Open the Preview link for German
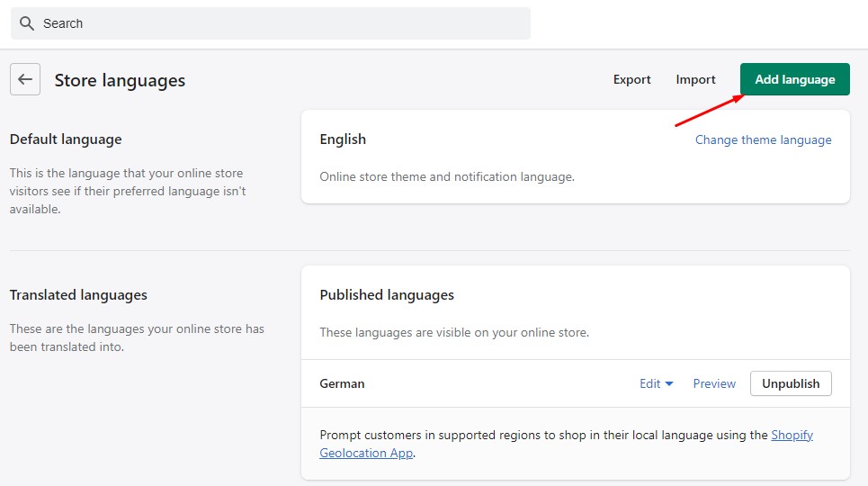This screenshot has height=486, width=868. [714, 383]
